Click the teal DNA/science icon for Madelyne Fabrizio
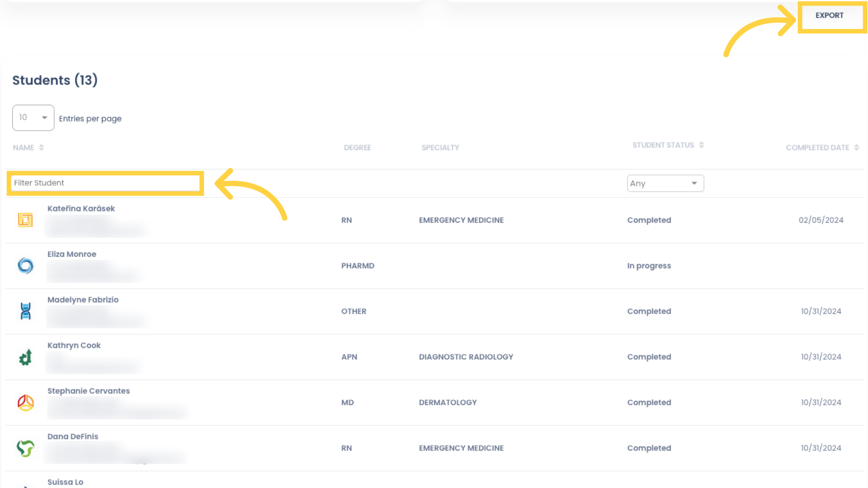This screenshot has width=868, height=488. click(25, 311)
